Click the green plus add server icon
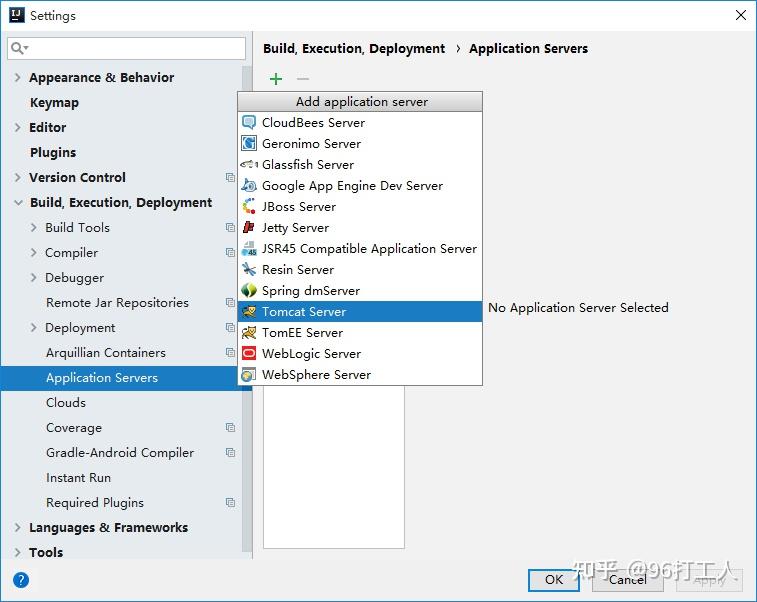The image size is (757, 602). click(276, 79)
